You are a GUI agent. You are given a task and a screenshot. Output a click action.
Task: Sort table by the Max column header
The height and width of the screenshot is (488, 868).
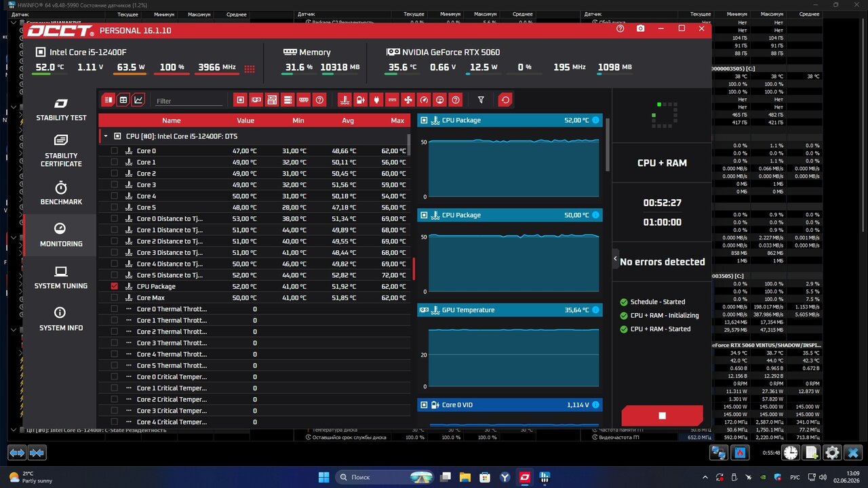[x=397, y=121]
